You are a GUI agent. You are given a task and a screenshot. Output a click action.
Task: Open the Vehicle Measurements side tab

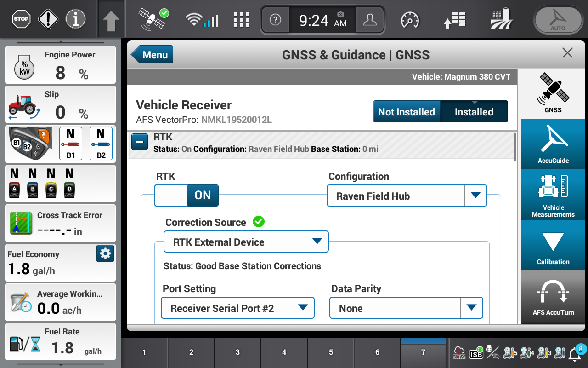553,195
